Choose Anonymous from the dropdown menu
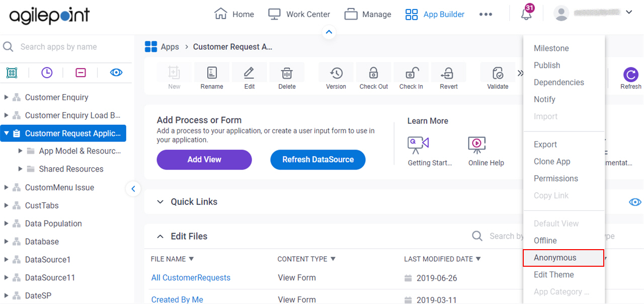644x304 pixels. (563, 258)
